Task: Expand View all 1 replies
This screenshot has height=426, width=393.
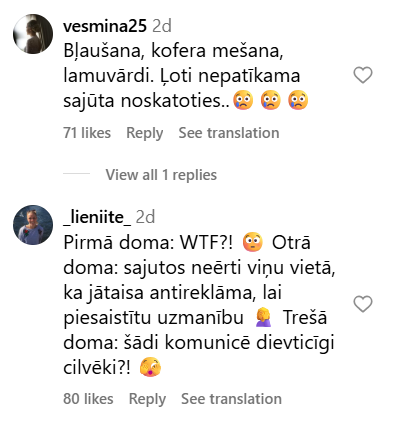Action: coord(161,175)
